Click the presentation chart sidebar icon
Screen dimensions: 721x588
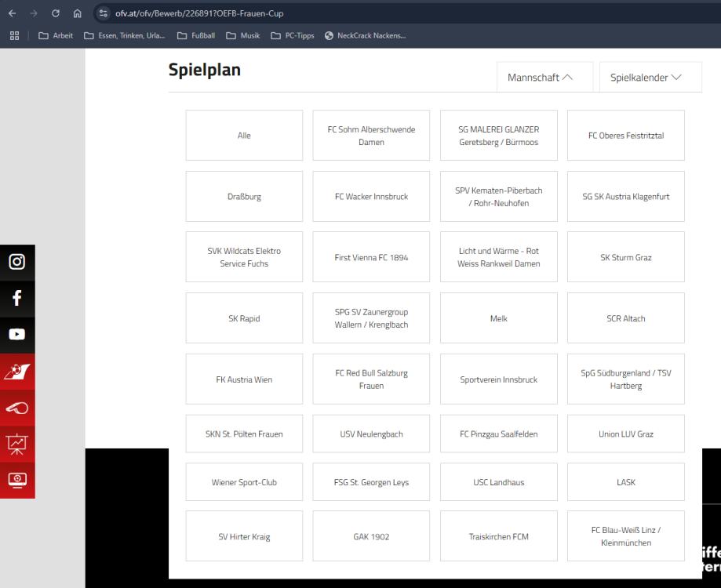click(16, 444)
